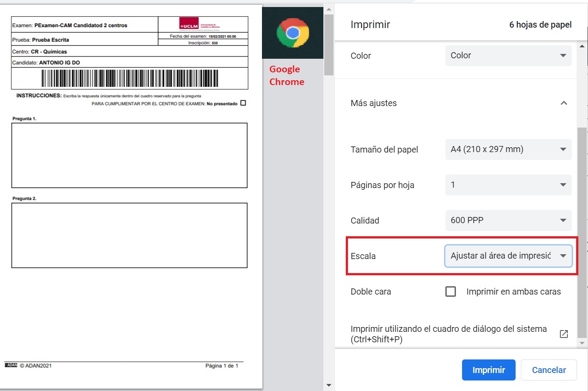Click the Cancelar button
This screenshot has width=588, height=391.
(549, 370)
